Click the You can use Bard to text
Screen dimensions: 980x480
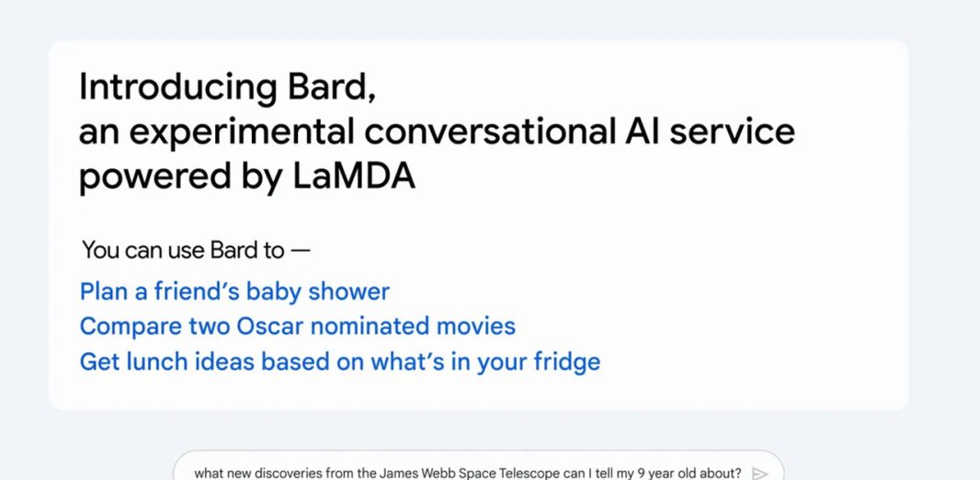(183, 251)
